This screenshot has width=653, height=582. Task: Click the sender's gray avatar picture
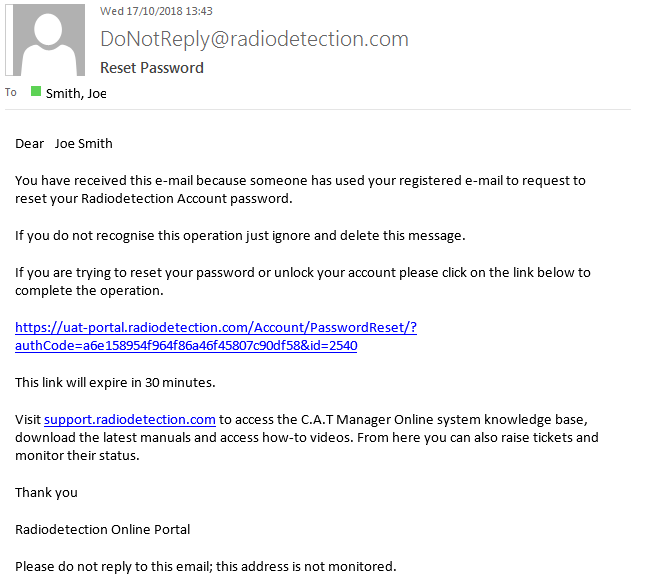[x=45, y=40]
